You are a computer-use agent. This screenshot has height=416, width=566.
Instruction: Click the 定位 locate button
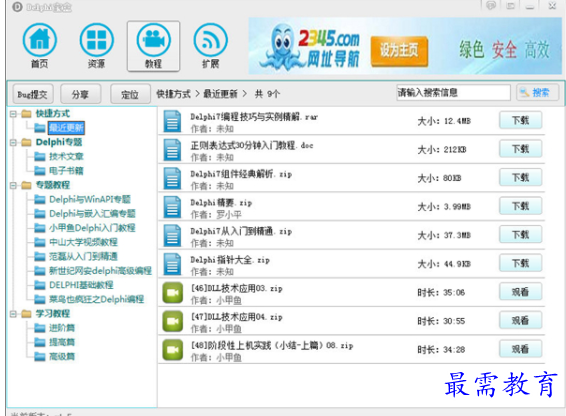click(130, 95)
